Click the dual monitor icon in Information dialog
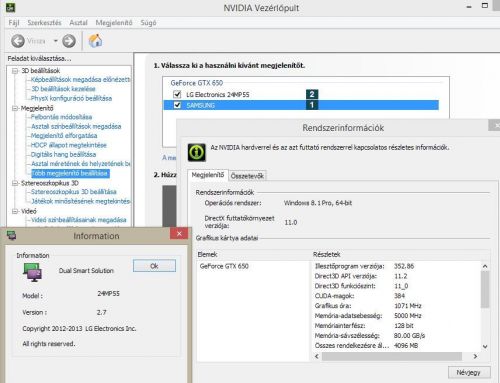The height and width of the screenshot is (383, 500). pyautogui.click(x=32, y=272)
